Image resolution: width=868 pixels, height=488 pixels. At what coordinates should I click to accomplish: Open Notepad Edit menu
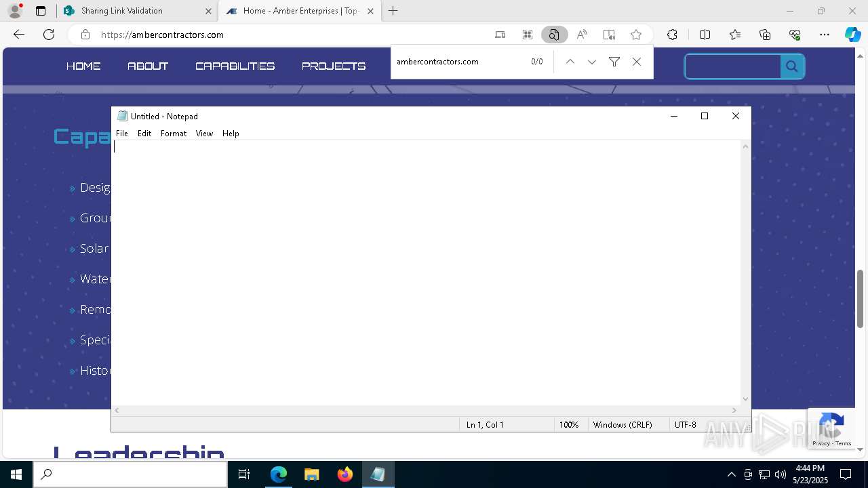click(144, 134)
